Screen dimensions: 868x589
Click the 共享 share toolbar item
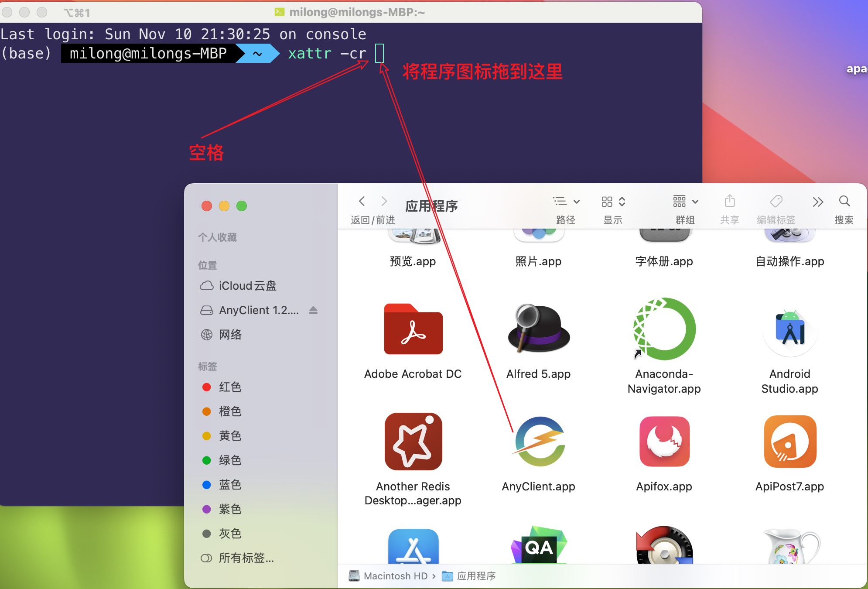point(730,202)
